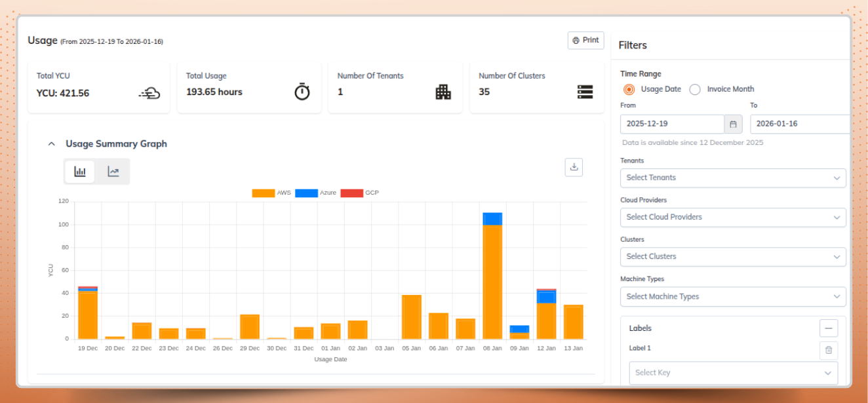
Task: Collapse the Usage Summary Graph section
Action: (x=51, y=144)
